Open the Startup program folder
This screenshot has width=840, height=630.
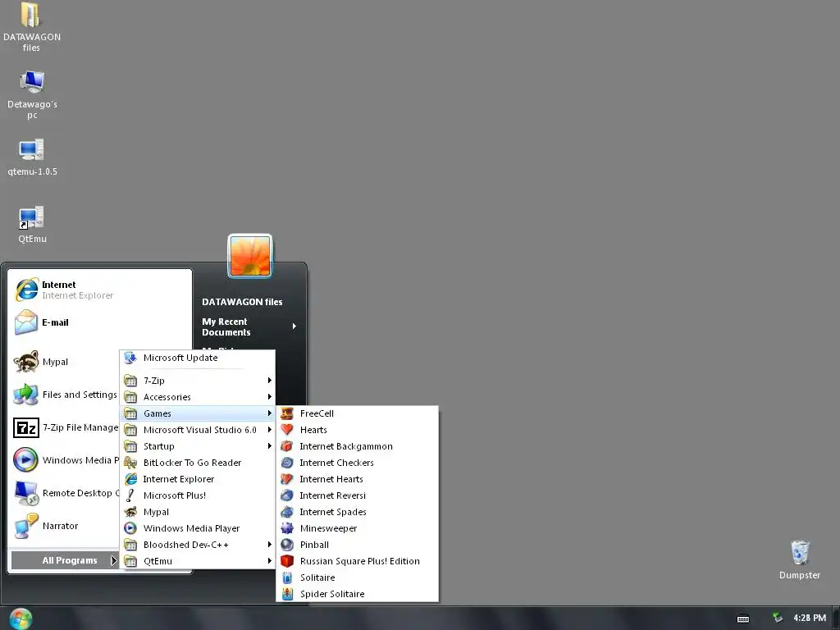pos(197,446)
